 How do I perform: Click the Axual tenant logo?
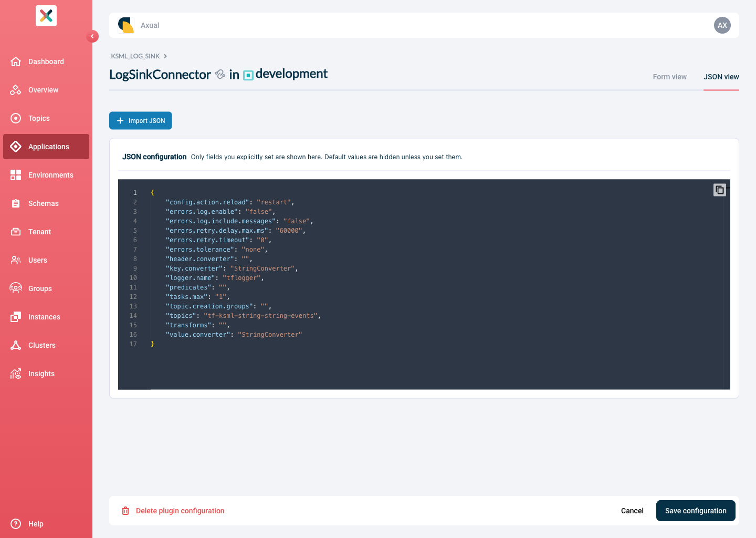tap(126, 25)
